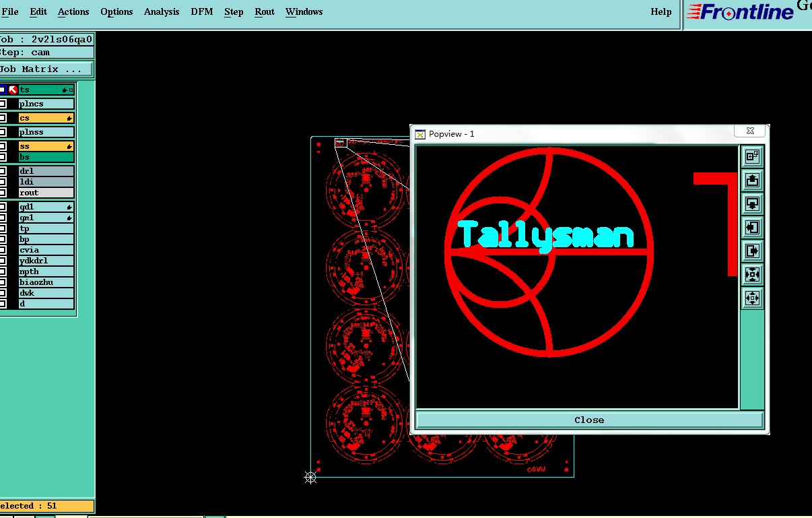Toggle display checkbox for the plnss layer
Screen dimensions: 812x518
point(3,132)
